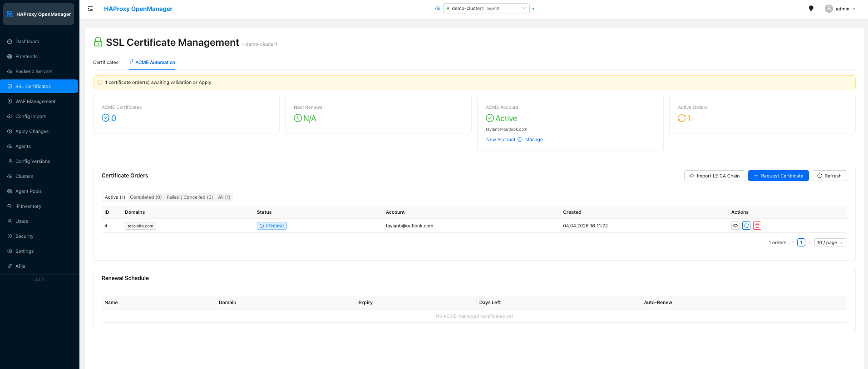Click the awaiting validation warning banner
868x369 pixels.
[x=474, y=82]
